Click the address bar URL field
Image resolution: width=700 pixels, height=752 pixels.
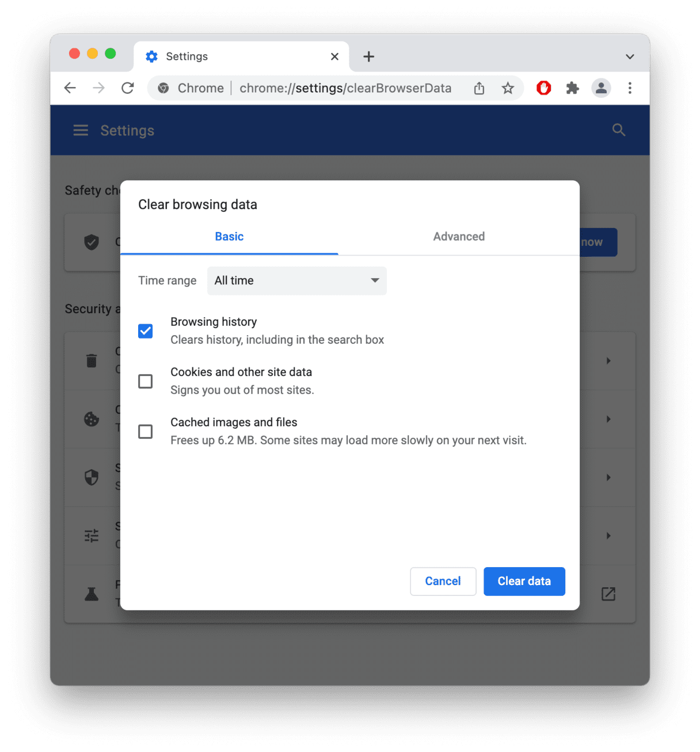click(345, 88)
